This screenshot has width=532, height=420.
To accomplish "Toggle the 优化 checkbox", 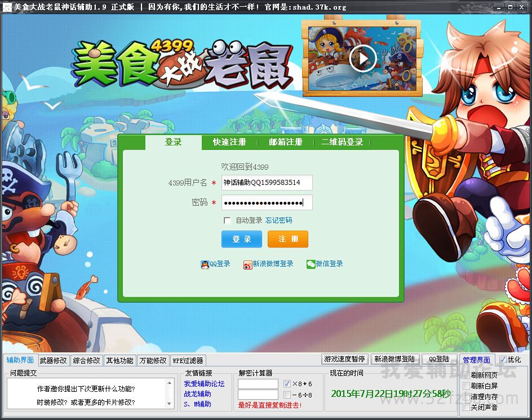I will [503, 360].
